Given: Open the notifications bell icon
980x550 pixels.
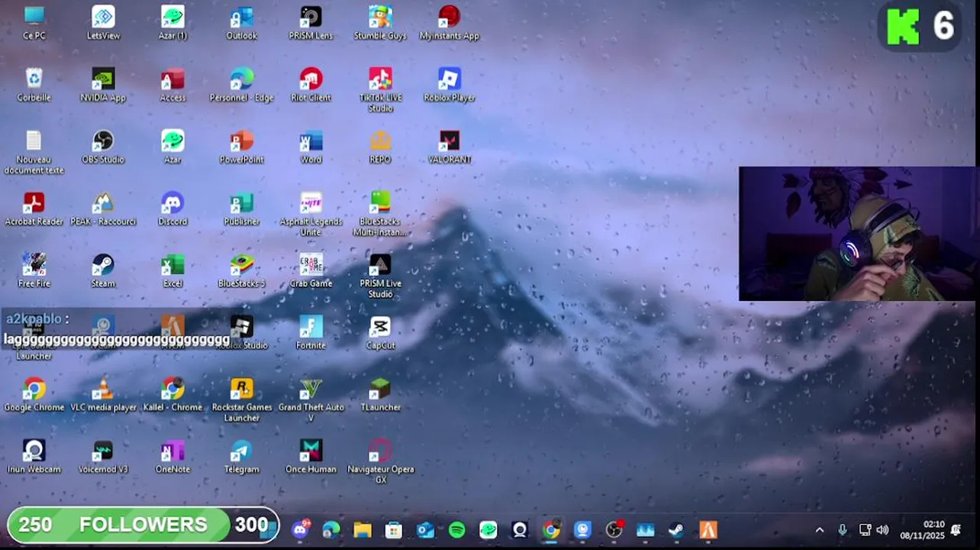Looking at the screenshot, I should click(956, 530).
